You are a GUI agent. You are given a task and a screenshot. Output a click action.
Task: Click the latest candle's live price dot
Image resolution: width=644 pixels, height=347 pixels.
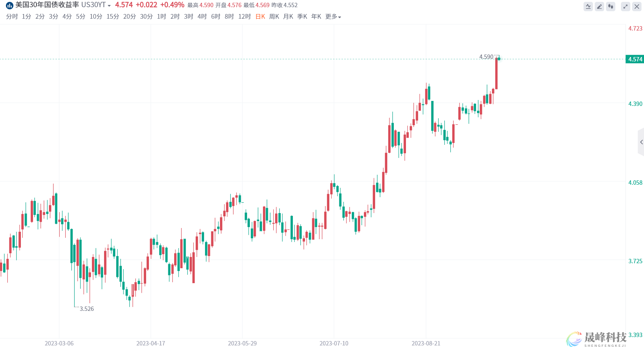point(499,59)
